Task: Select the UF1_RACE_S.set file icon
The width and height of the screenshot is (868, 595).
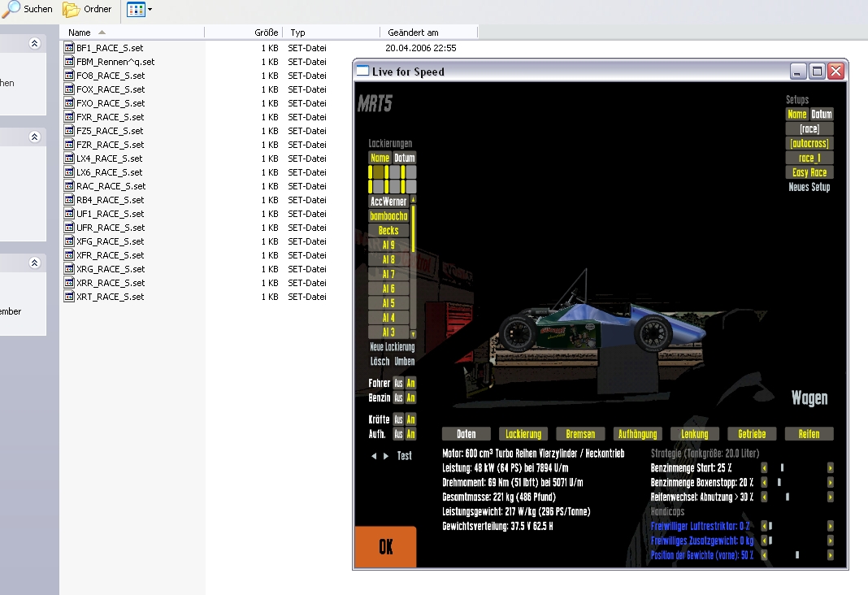Action: point(69,214)
